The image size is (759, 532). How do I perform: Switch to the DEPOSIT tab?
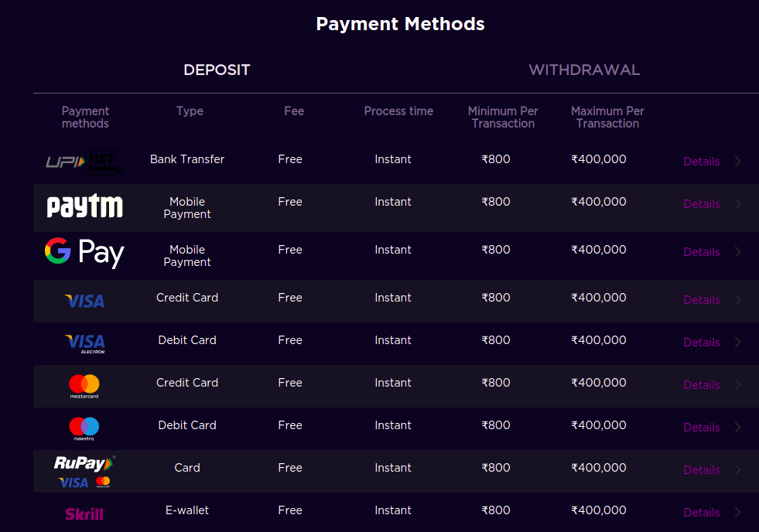[x=217, y=70]
